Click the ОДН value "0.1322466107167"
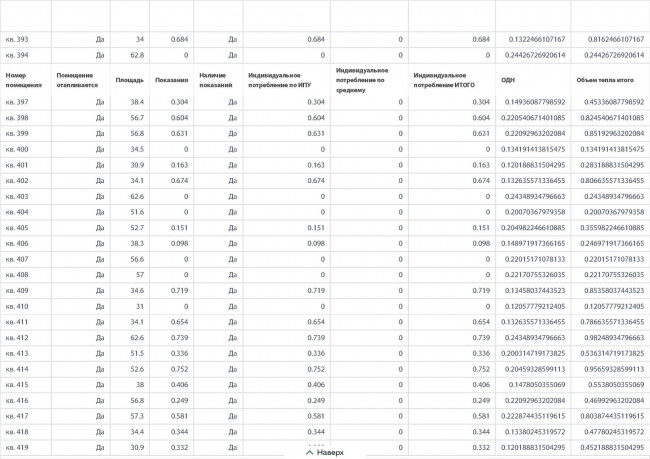 (537, 39)
